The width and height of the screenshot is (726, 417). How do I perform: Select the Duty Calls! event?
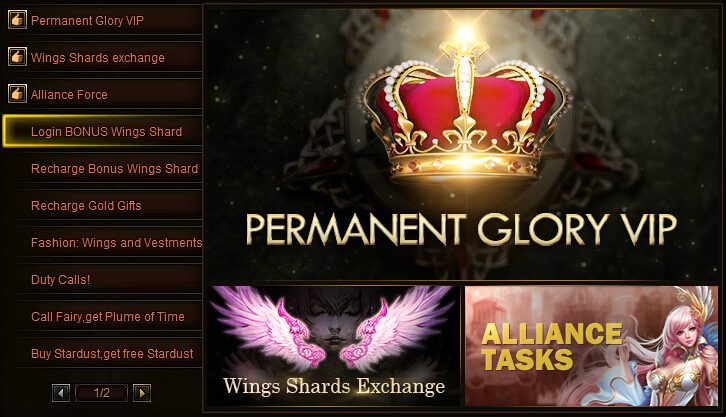[x=108, y=280]
